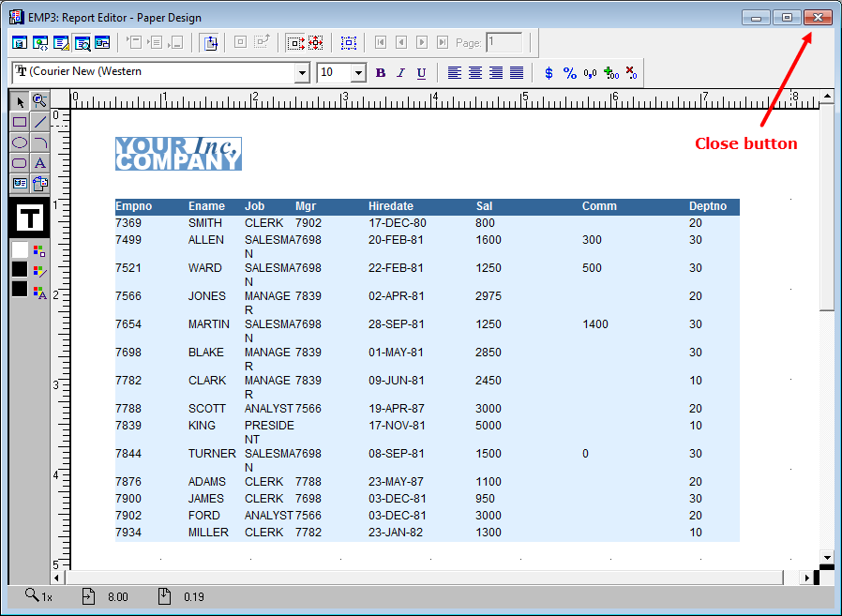The height and width of the screenshot is (616, 842).
Task: Justify the text alignment
Action: (x=517, y=72)
